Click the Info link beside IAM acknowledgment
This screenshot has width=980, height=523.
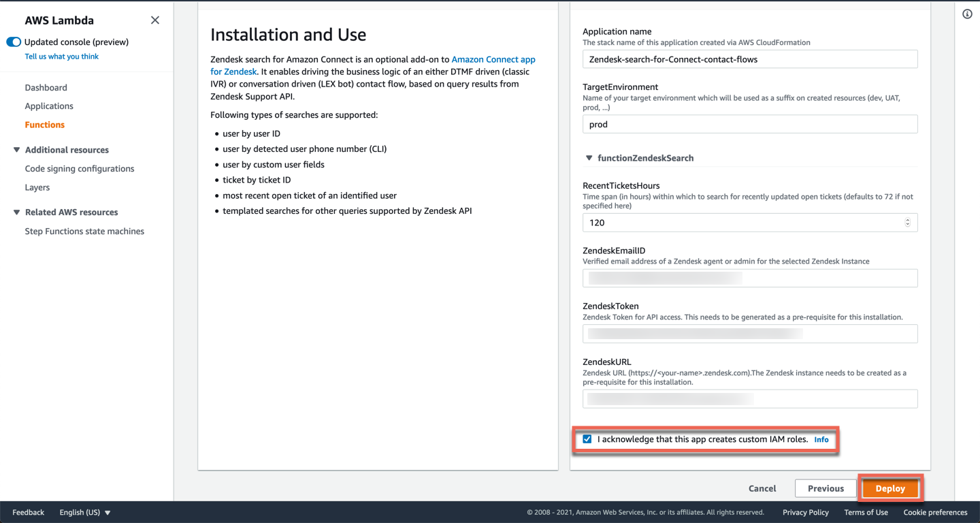point(821,440)
